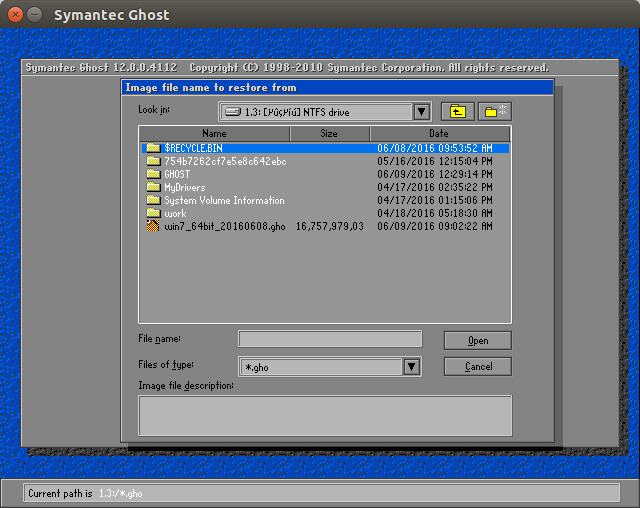Click the 16,757,979,03 size value

(x=329, y=226)
